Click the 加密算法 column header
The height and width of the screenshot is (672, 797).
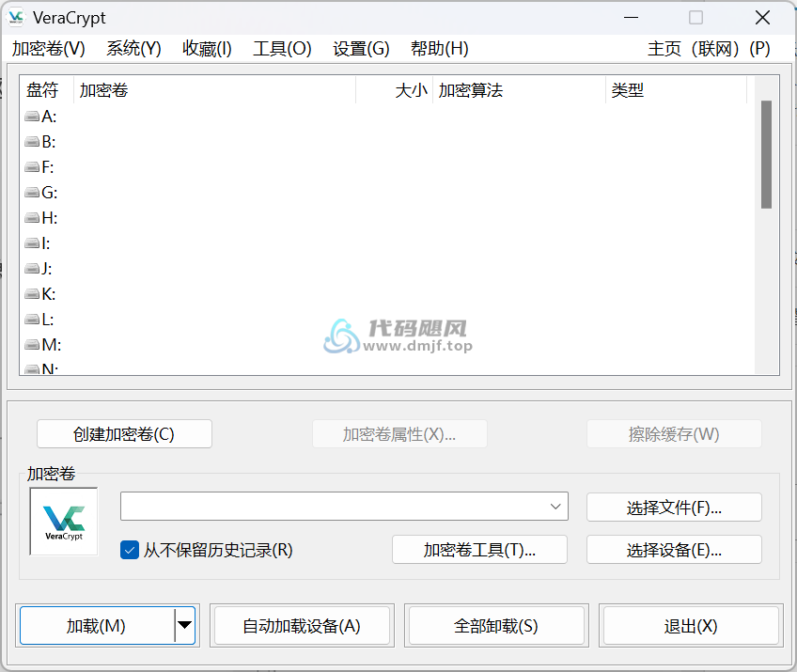(520, 90)
